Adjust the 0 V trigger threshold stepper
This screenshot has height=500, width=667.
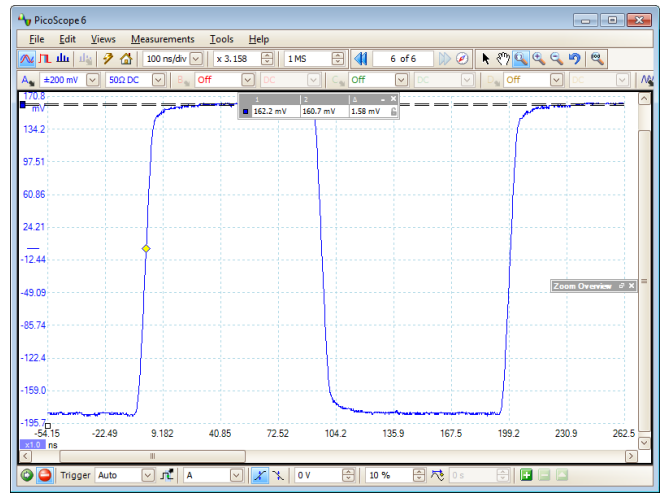[348, 475]
